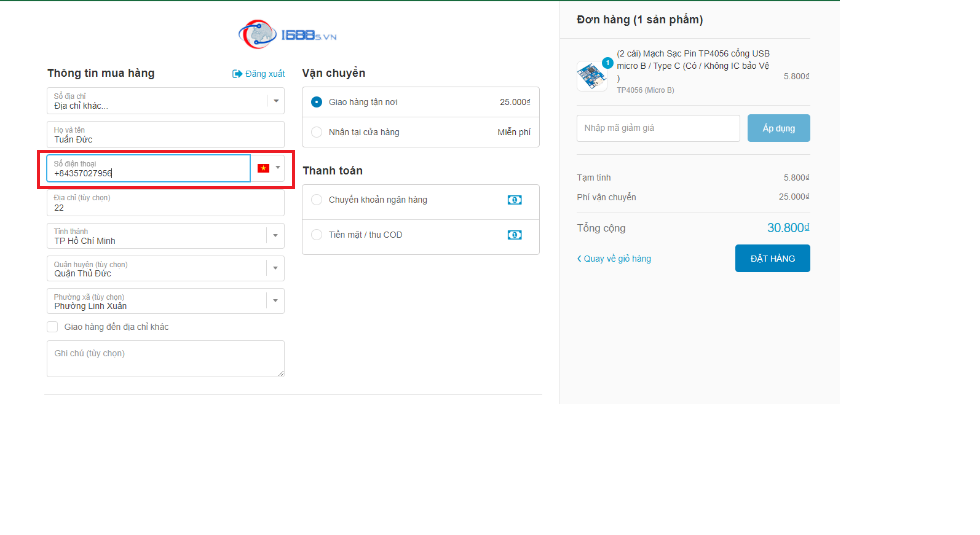The height and width of the screenshot is (535, 980).
Task: Open the Sổ địa chỉ dropdown
Action: [275, 101]
